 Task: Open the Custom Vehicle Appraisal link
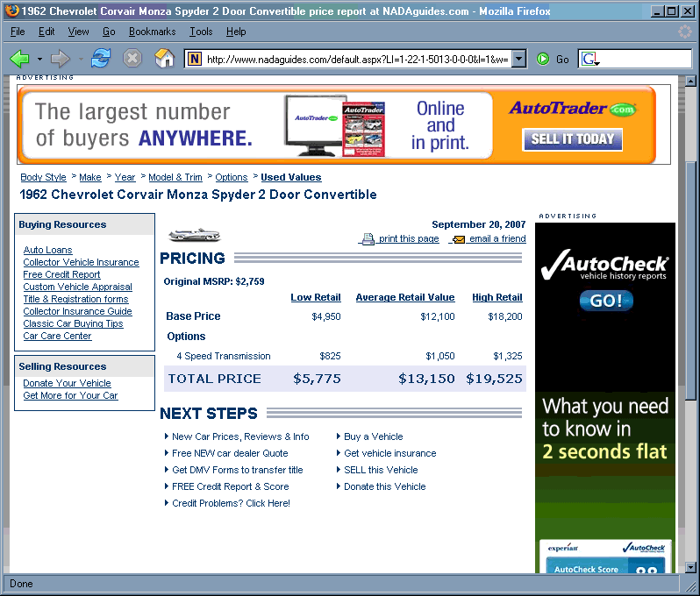(78, 287)
